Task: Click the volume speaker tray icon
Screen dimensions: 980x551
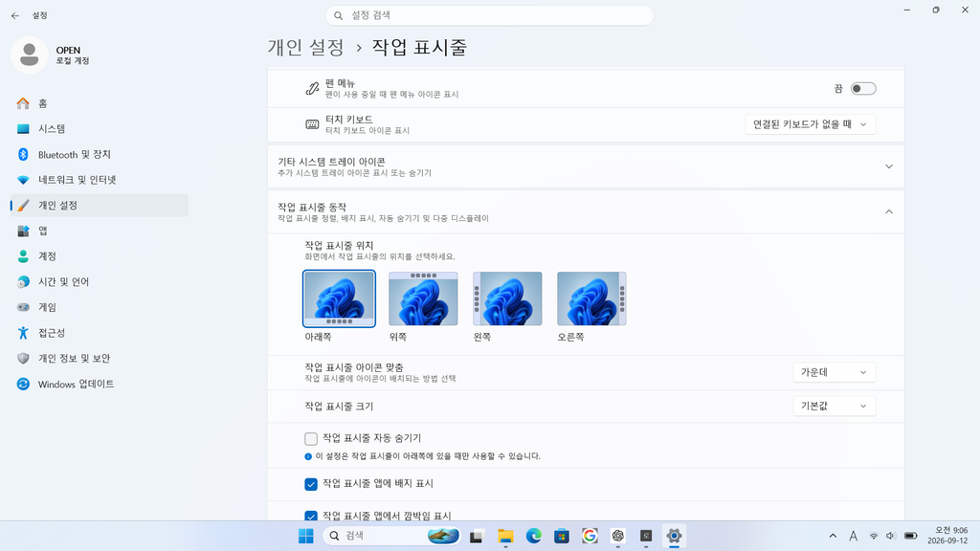Action: click(891, 536)
